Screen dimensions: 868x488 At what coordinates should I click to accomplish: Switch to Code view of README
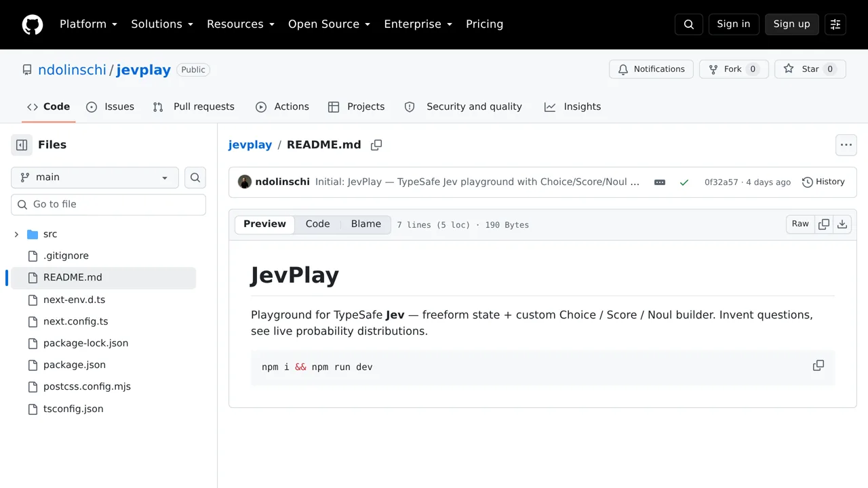[317, 224]
